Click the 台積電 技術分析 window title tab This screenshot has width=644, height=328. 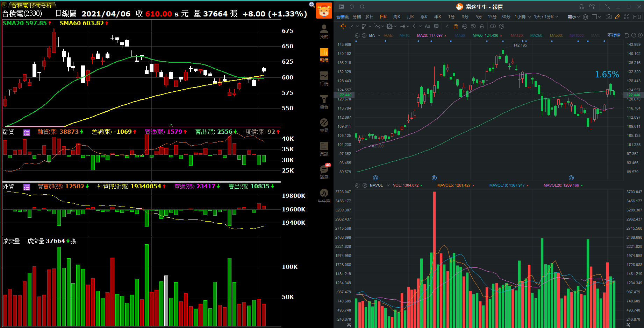click(x=31, y=5)
